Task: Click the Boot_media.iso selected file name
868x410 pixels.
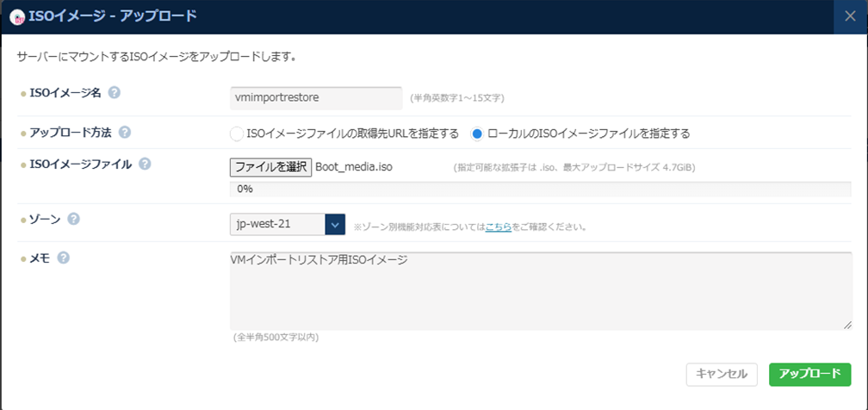Action: (354, 167)
